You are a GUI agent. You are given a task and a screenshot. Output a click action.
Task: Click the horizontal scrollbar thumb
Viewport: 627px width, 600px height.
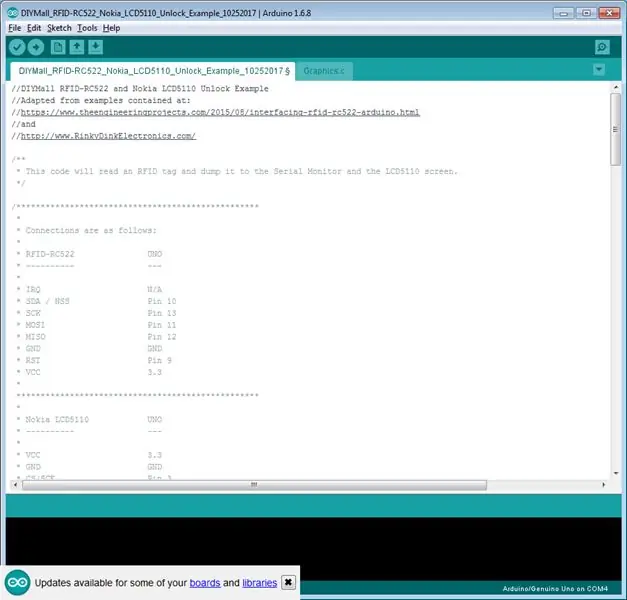[254, 485]
